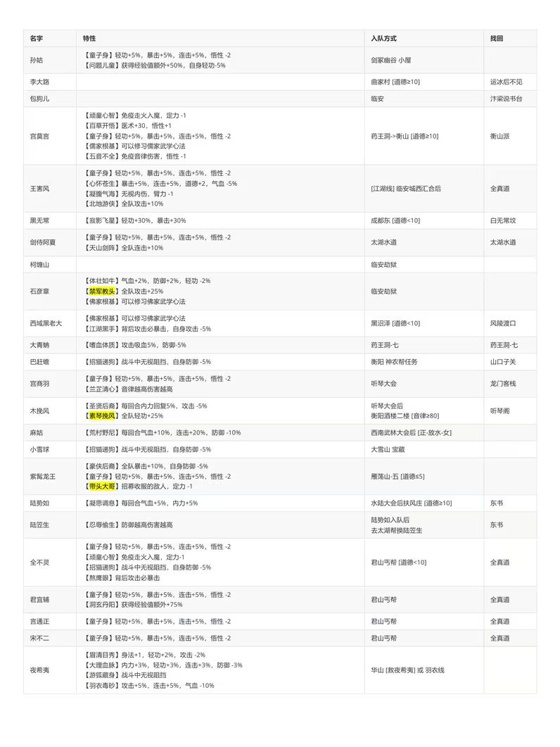Click the 特性 column header
560x747 pixels.
[x=89, y=39]
